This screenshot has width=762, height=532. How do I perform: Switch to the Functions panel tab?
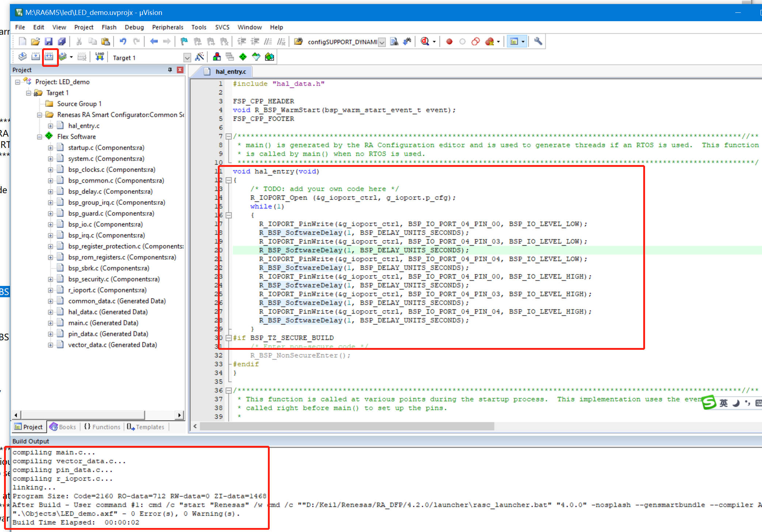coord(102,427)
